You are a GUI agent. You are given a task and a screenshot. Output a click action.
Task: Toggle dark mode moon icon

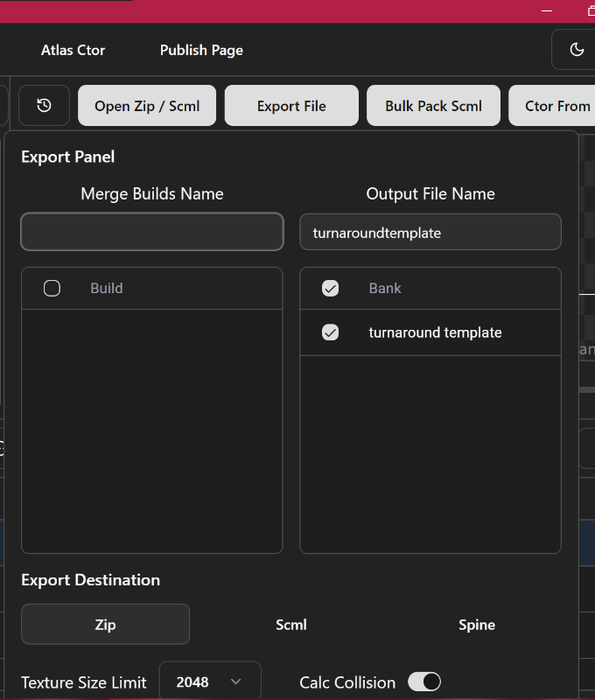point(576,50)
